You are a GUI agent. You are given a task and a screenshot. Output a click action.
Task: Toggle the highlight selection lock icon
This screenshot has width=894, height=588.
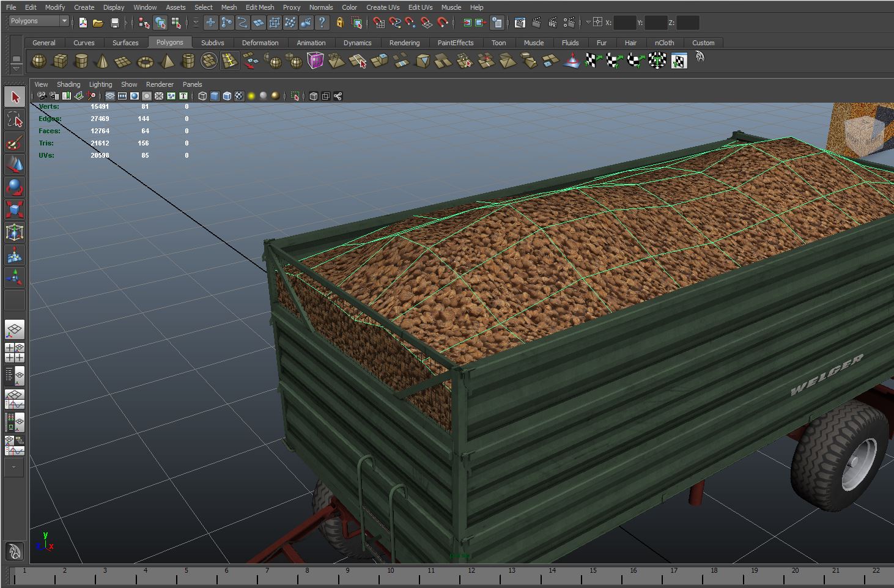[x=340, y=23]
